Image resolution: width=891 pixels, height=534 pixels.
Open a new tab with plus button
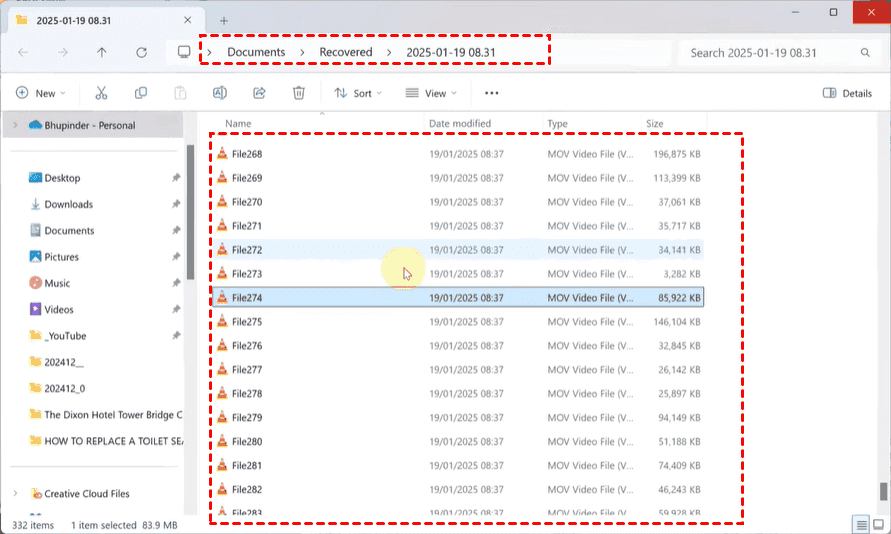224,20
